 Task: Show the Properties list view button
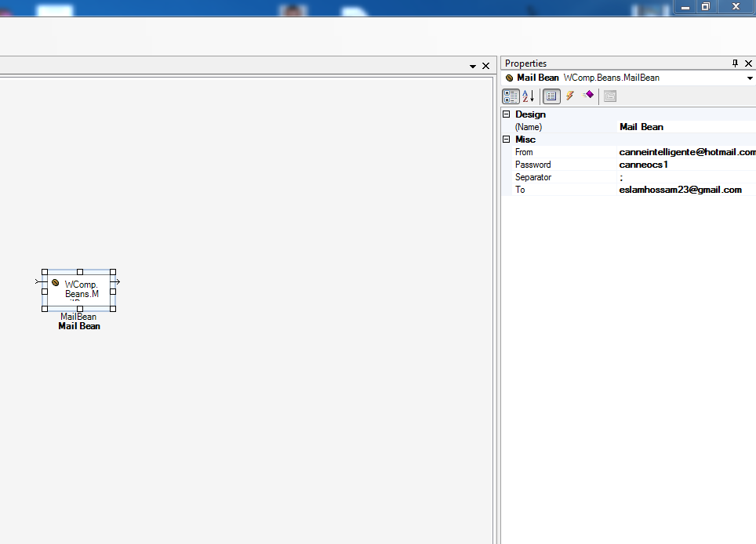click(551, 96)
